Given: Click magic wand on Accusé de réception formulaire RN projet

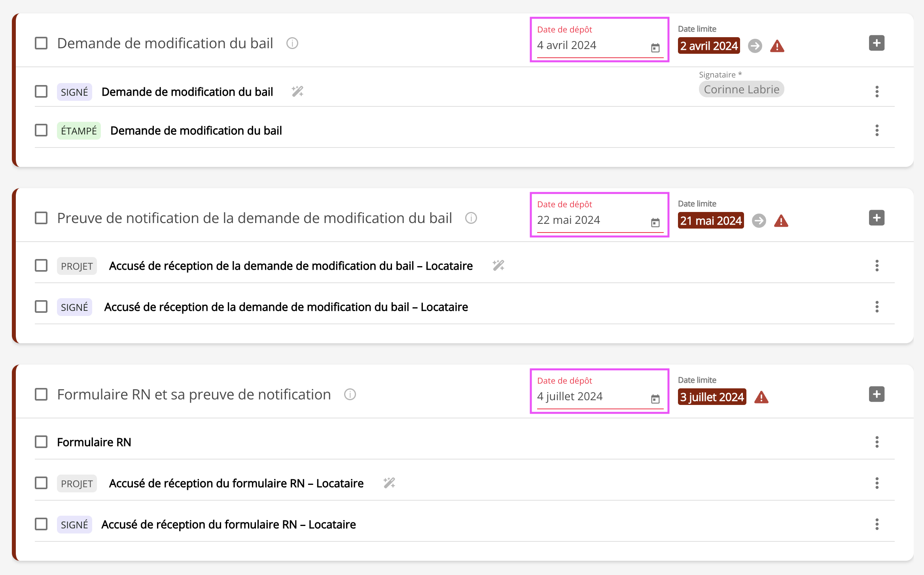Looking at the screenshot, I should point(389,483).
